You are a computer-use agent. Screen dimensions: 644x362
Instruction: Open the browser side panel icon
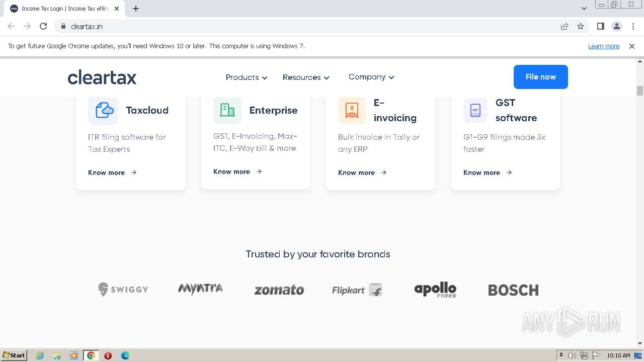click(x=600, y=26)
